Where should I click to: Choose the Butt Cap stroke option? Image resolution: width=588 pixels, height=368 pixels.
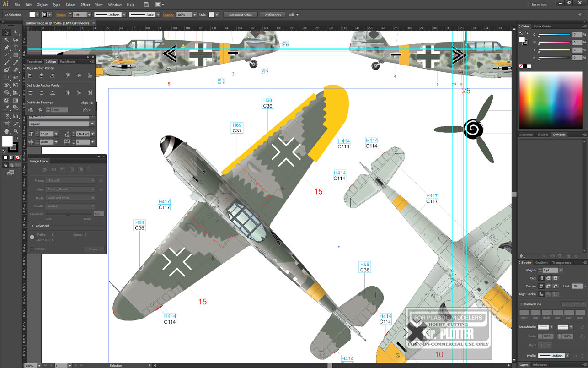(x=541, y=278)
